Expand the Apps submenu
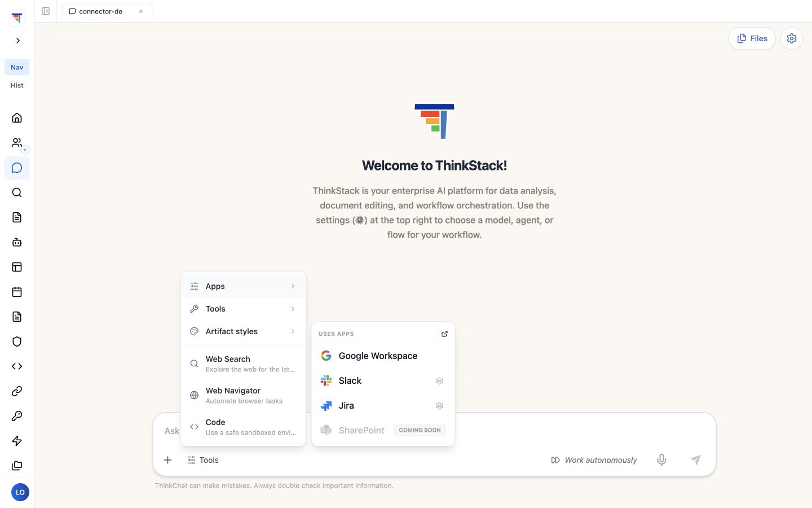Image resolution: width=812 pixels, height=508 pixels. pos(243,286)
